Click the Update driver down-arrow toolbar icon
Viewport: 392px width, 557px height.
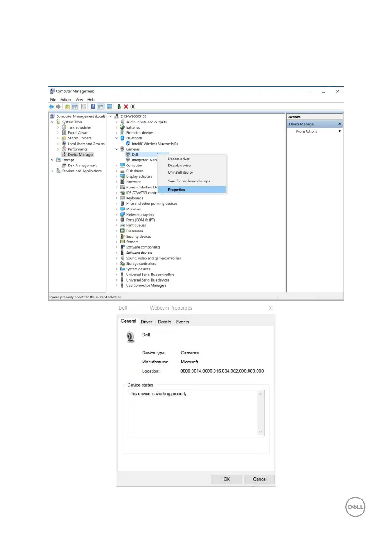coord(133,107)
